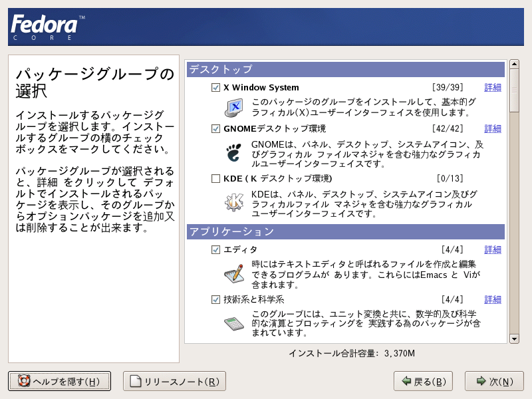
Task: Click the editor notepad-and-pencil icon
Action: [234, 273]
